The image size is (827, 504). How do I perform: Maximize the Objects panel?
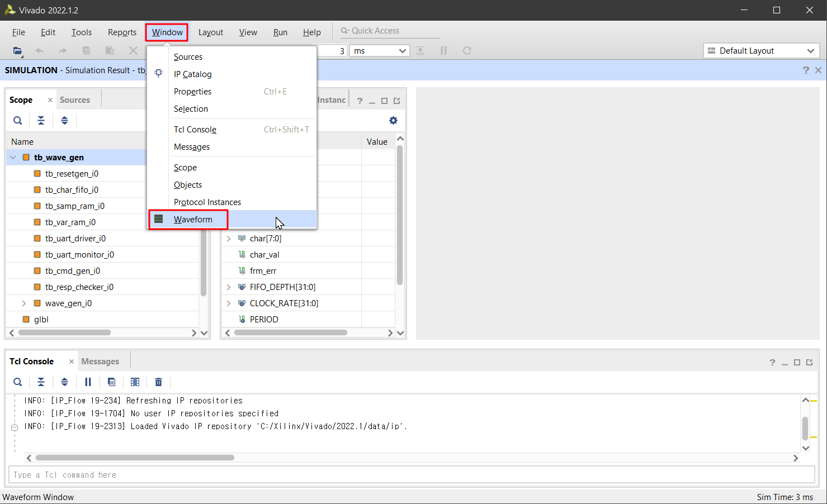(384, 101)
